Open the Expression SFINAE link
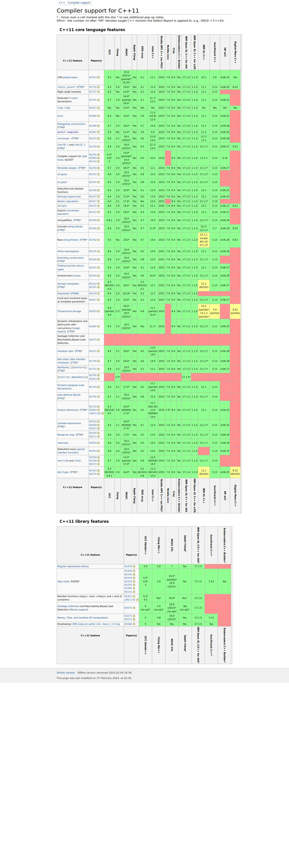Viewport: 289px width, 868px height. coord(68,293)
